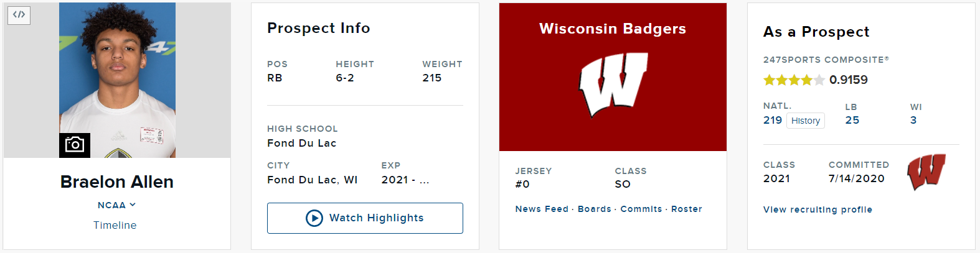The height and width of the screenshot is (253, 980).
Task: Expand the NCAA dropdown chevron
Action: (x=133, y=205)
